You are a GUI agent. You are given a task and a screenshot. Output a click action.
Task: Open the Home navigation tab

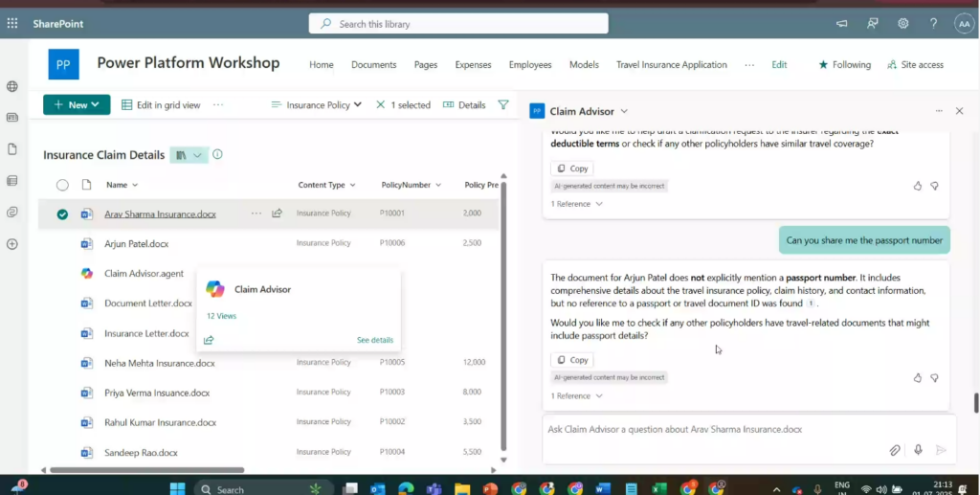tap(322, 64)
